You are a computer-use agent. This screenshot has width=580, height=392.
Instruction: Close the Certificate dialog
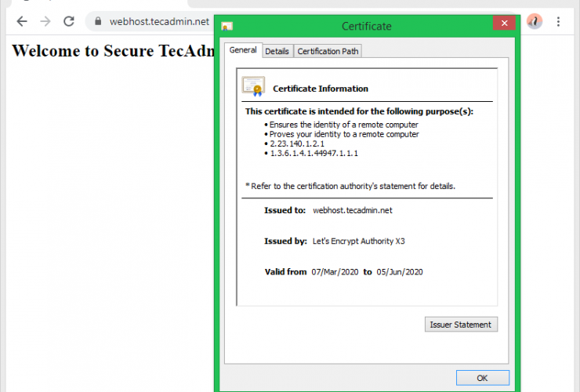(x=503, y=25)
